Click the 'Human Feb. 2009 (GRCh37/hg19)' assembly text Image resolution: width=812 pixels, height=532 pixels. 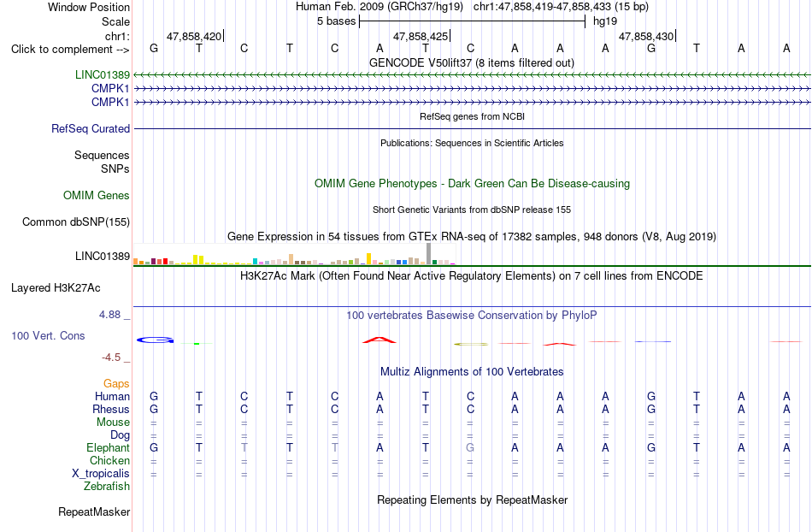coord(379,7)
